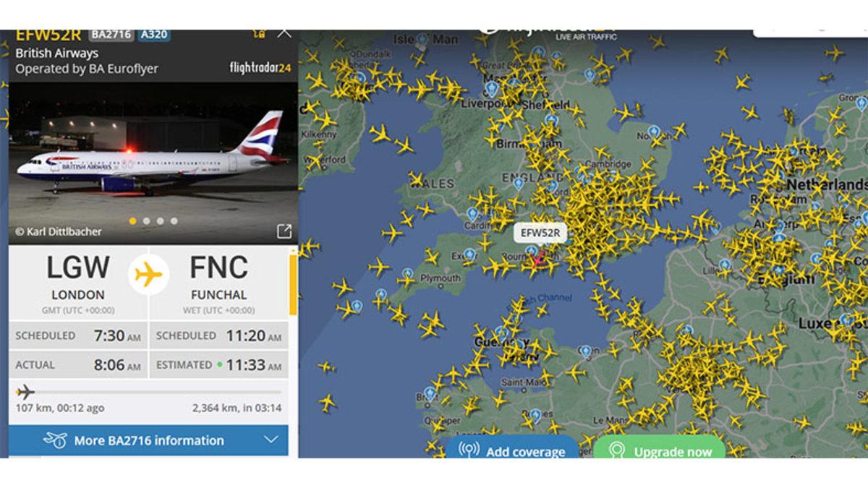The width and height of the screenshot is (868, 488).
Task: Click the broadcast tower icon beside Add coverage
Action: pos(469,450)
